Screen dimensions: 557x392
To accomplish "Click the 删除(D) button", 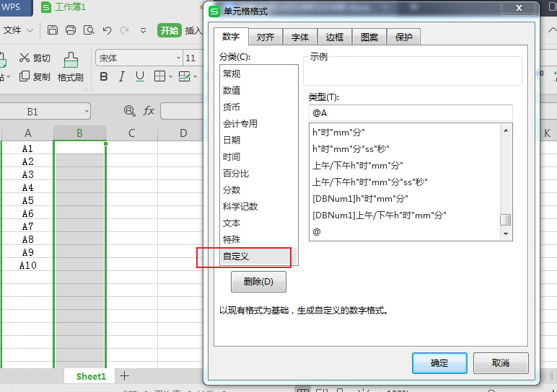I will [x=258, y=282].
